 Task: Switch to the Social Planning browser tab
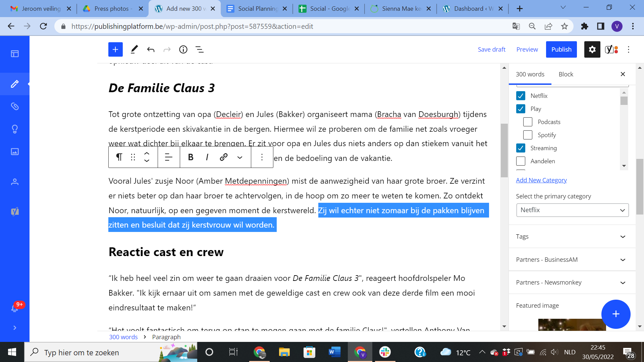pos(258,9)
